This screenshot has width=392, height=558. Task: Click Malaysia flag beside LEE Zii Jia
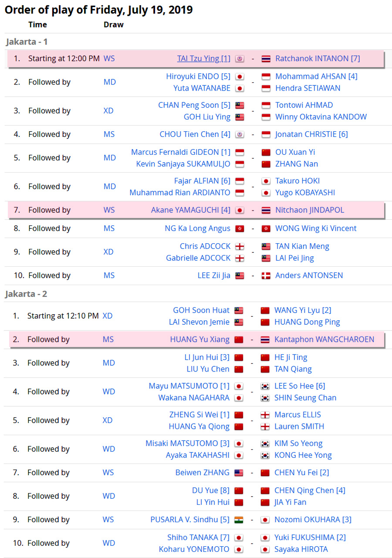[x=239, y=276]
